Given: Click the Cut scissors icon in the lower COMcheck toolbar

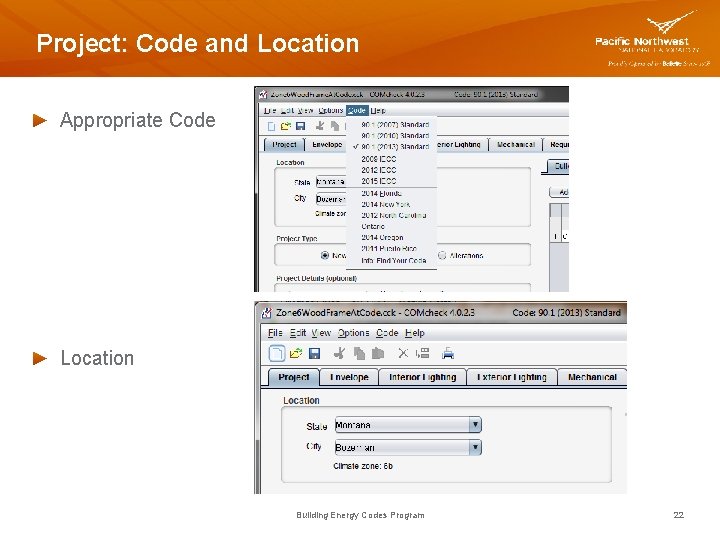Looking at the screenshot, I should coord(340,353).
